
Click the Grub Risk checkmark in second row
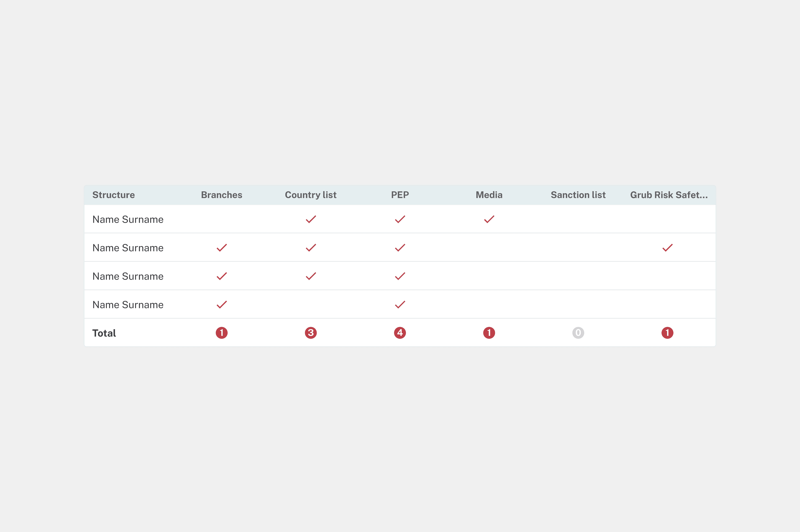[x=667, y=248]
